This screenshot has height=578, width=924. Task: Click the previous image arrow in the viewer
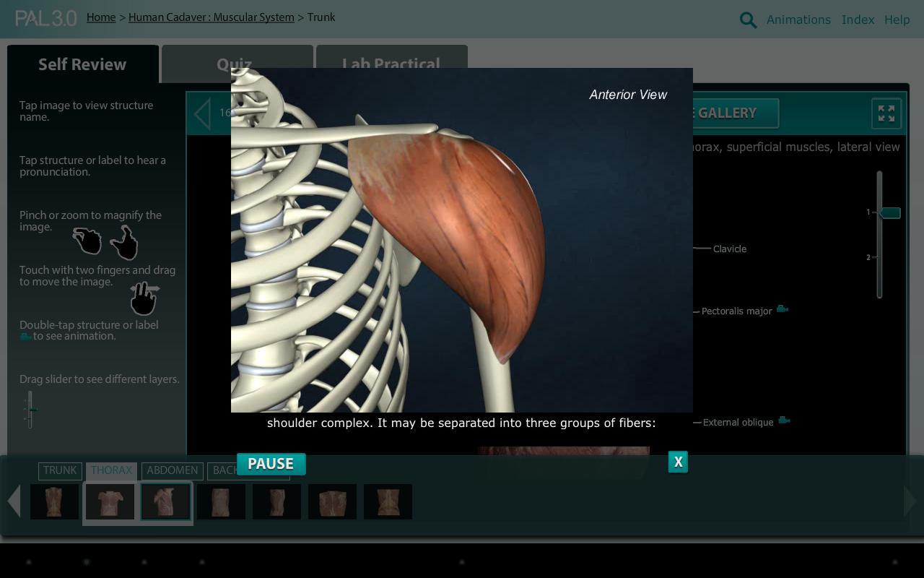tap(201, 113)
